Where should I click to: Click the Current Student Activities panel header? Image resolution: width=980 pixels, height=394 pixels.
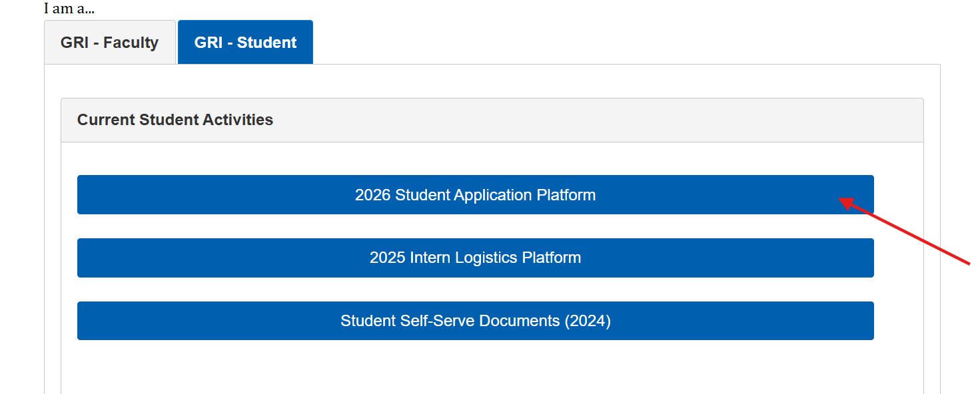click(175, 120)
